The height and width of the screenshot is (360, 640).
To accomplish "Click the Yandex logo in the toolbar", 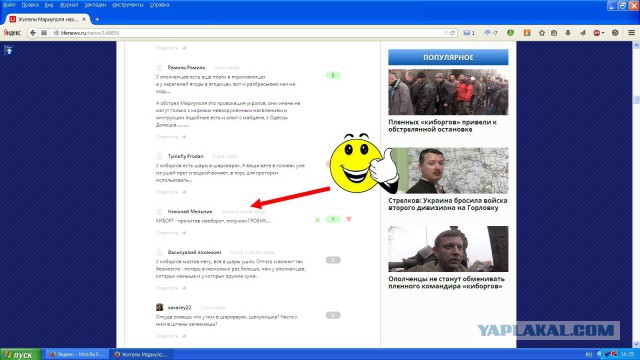I will (12, 33).
